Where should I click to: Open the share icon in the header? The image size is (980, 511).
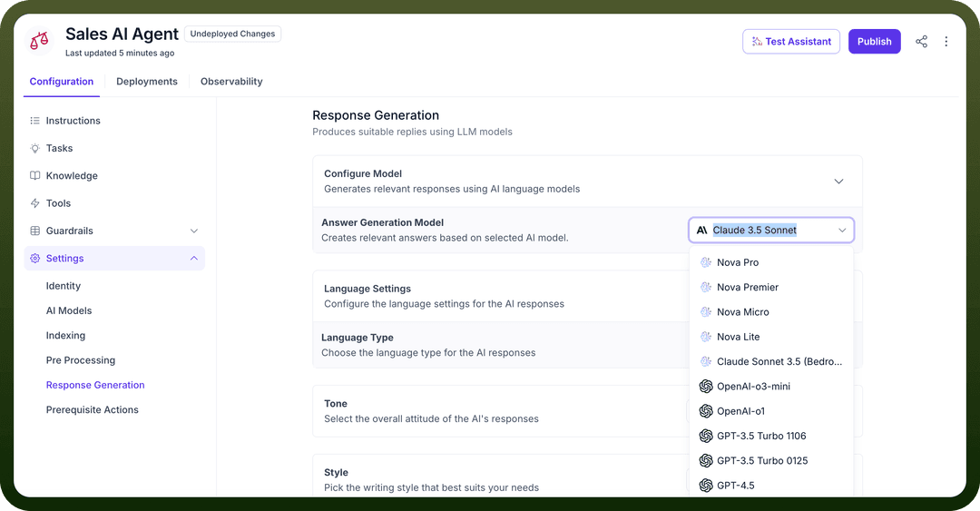tap(921, 41)
